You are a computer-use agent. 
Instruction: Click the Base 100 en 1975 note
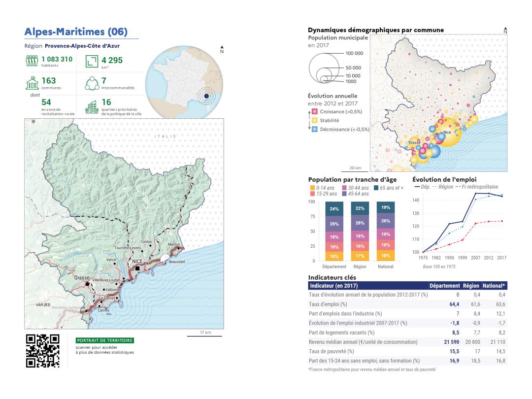pos(439,266)
